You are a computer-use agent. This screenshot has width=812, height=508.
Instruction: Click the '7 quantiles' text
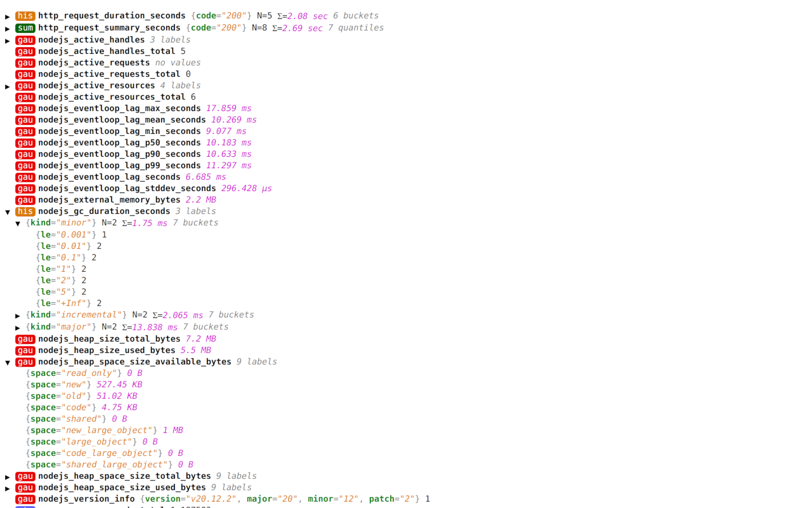pyautogui.click(x=356, y=28)
